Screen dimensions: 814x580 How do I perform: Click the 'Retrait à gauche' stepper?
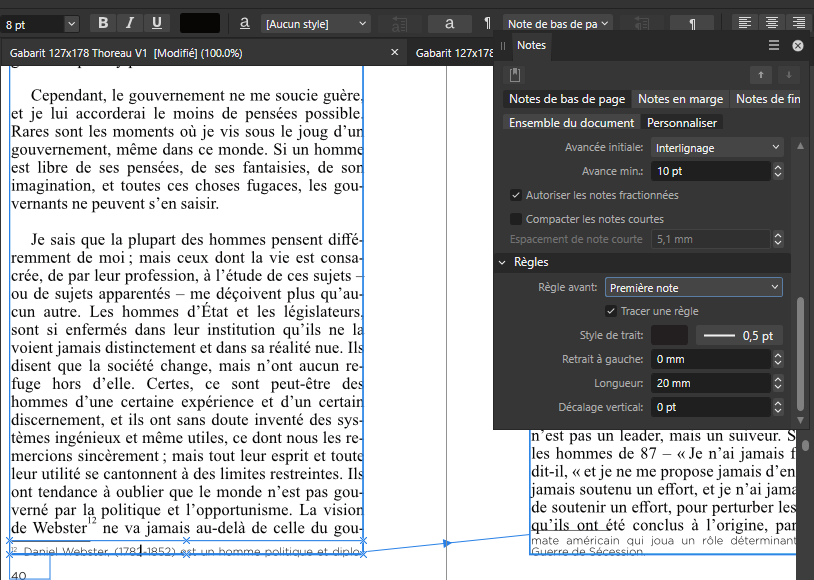point(778,359)
